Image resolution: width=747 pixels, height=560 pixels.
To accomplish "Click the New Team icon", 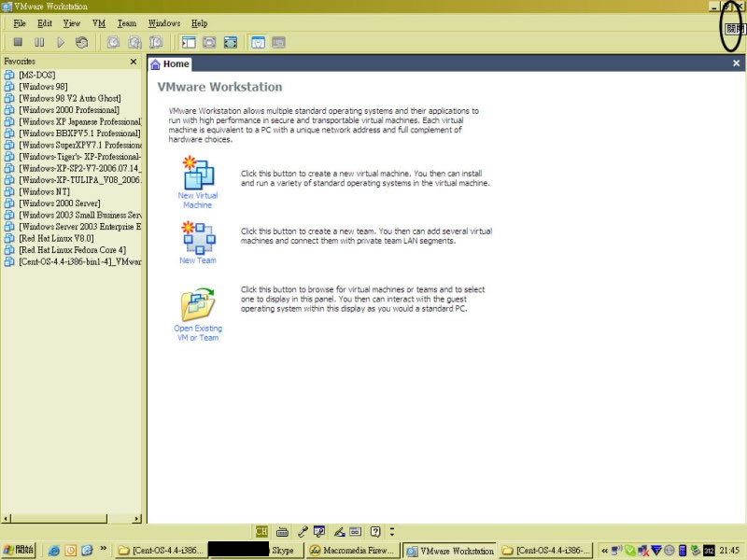I will point(198,238).
